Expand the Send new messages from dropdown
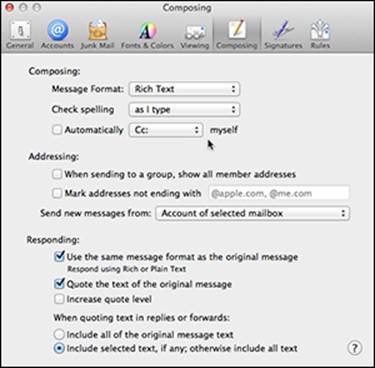Screen dimensions: 375x368 tap(253, 213)
